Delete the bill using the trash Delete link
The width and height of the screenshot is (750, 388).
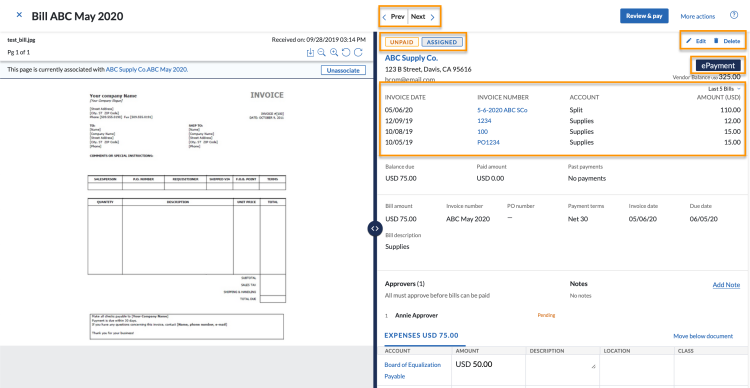pyautogui.click(x=727, y=41)
